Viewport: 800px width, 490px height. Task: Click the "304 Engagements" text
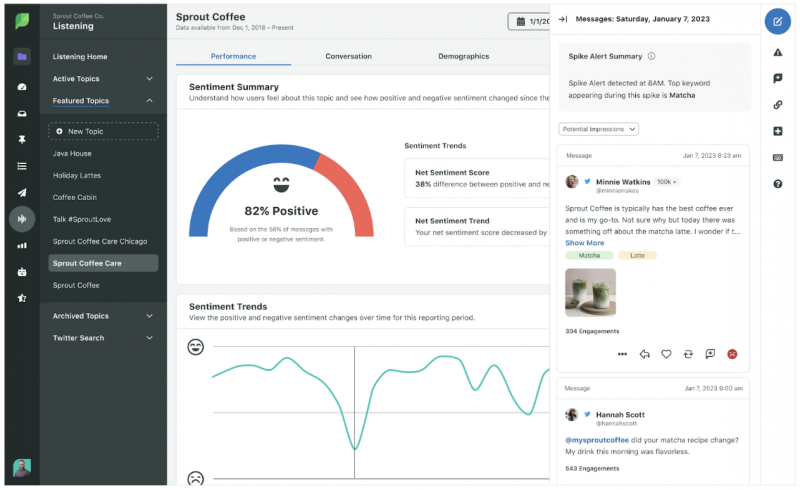592,331
